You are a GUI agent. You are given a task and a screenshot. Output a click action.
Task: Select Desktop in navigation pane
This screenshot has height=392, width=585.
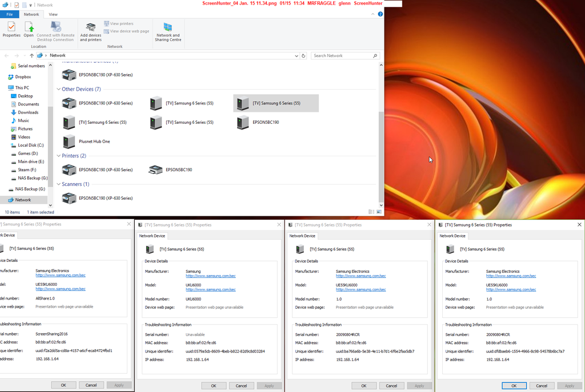[22, 96]
